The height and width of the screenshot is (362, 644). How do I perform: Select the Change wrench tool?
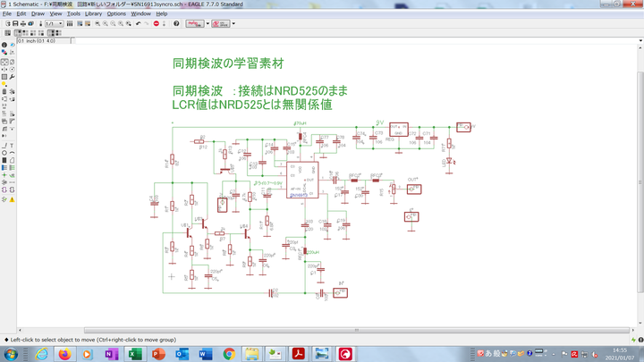click(13, 76)
